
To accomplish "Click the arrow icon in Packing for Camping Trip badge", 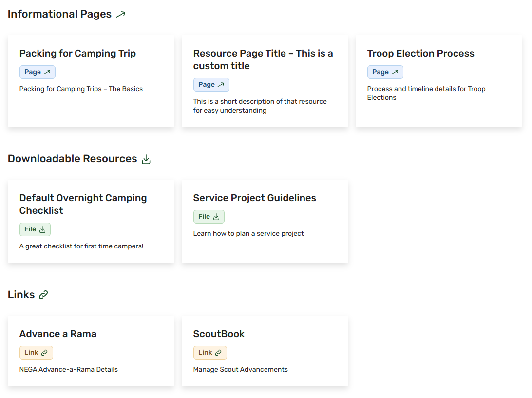I will [47, 72].
